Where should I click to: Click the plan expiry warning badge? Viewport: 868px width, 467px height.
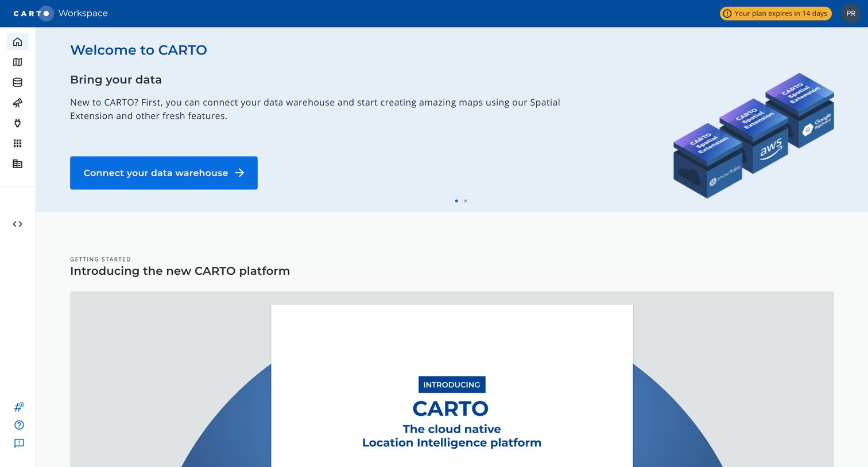(x=776, y=13)
